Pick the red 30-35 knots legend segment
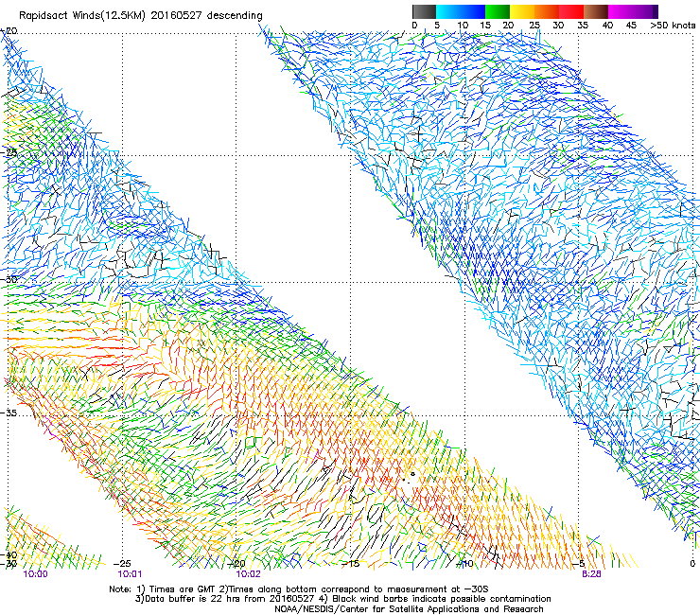This screenshot has width=700, height=615. tap(571, 11)
